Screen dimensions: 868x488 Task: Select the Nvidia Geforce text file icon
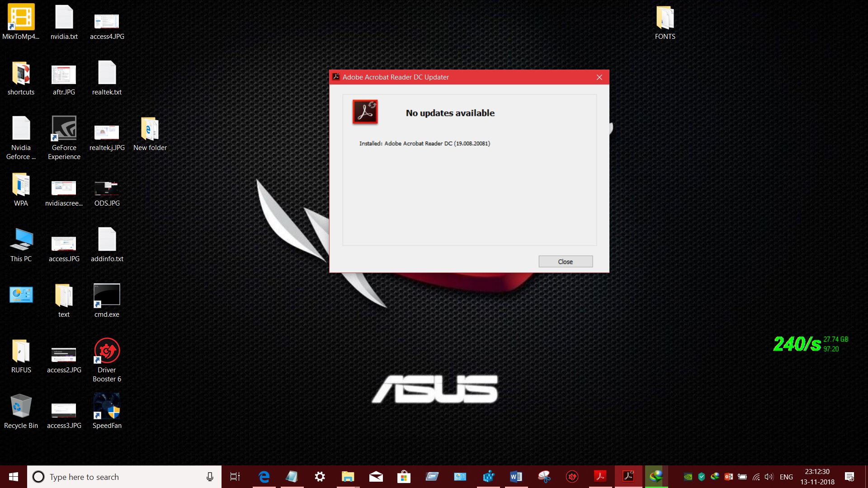[21, 138]
